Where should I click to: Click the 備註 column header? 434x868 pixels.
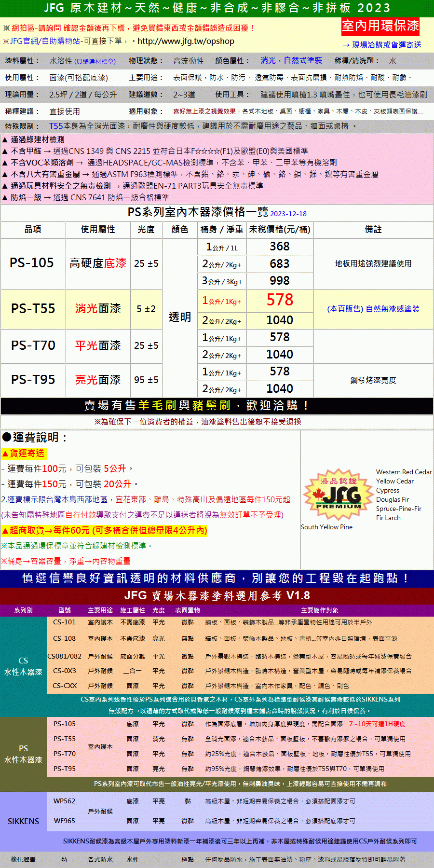tap(373, 230)
